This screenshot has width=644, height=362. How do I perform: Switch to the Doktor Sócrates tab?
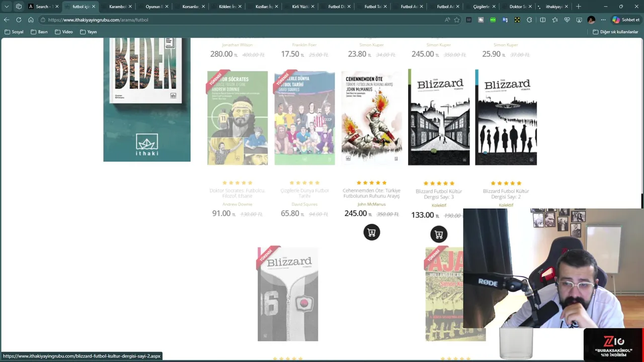pyautogui.click(x=517, y=7)
